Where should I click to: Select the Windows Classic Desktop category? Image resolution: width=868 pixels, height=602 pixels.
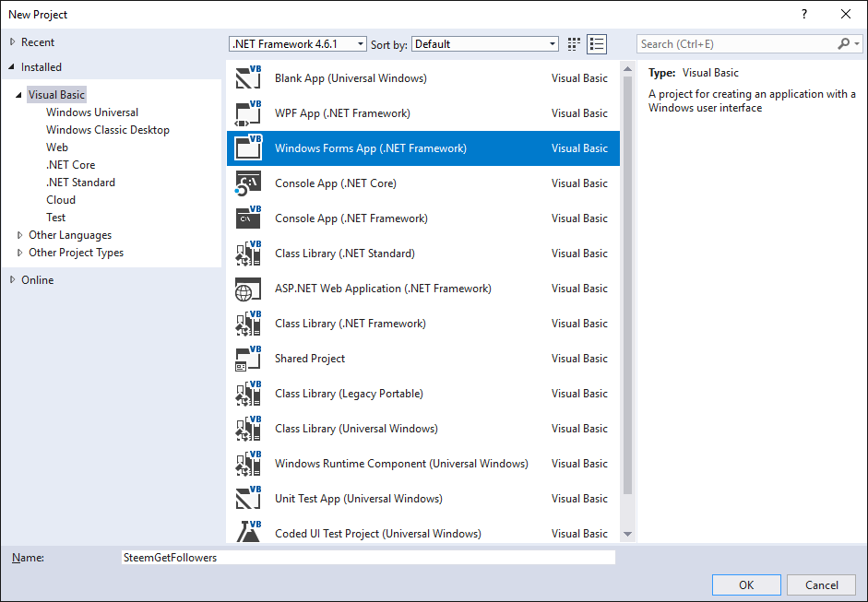[108, 130]
